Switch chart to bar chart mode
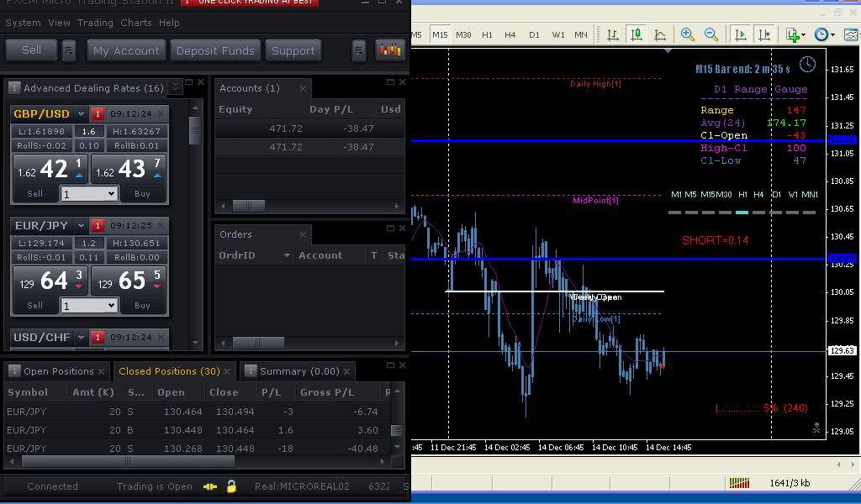Viewport: 861px width, 504px height. (613, 34)
